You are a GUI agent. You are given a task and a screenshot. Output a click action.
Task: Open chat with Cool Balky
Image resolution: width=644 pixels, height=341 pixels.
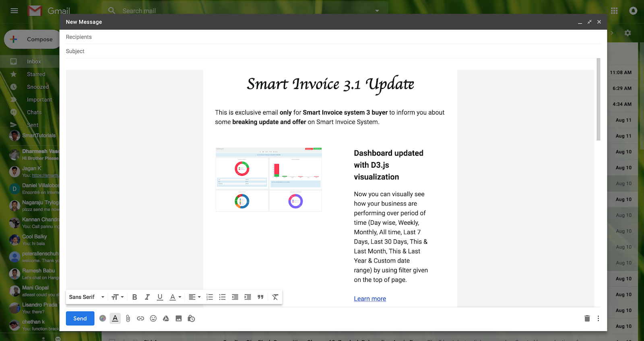[34, 240]
